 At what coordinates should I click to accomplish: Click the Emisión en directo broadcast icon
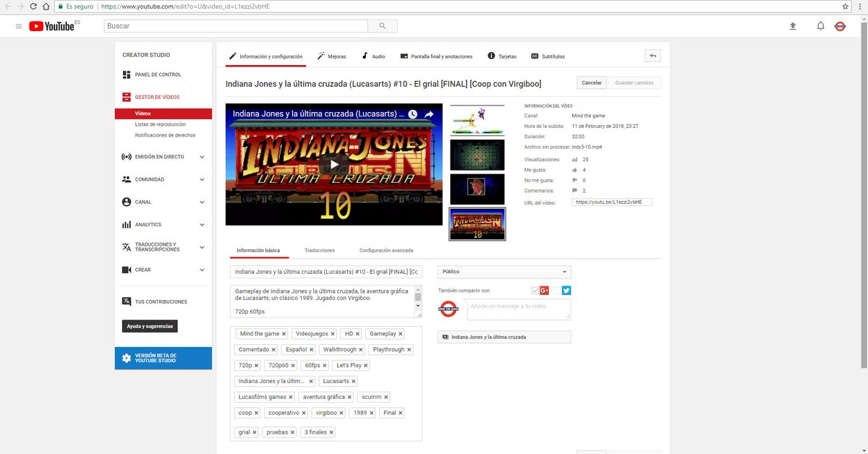(x=127, y=157)
